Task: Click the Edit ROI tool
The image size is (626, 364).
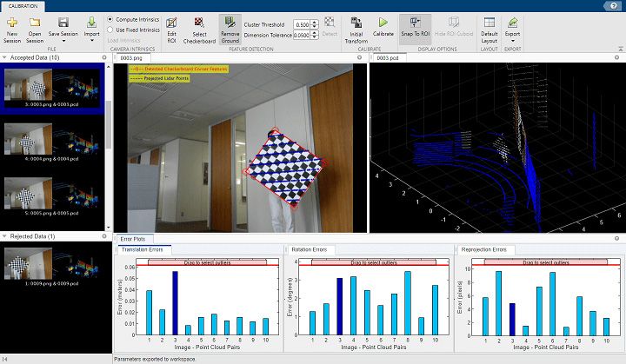Action: click(x=171, y=23)
